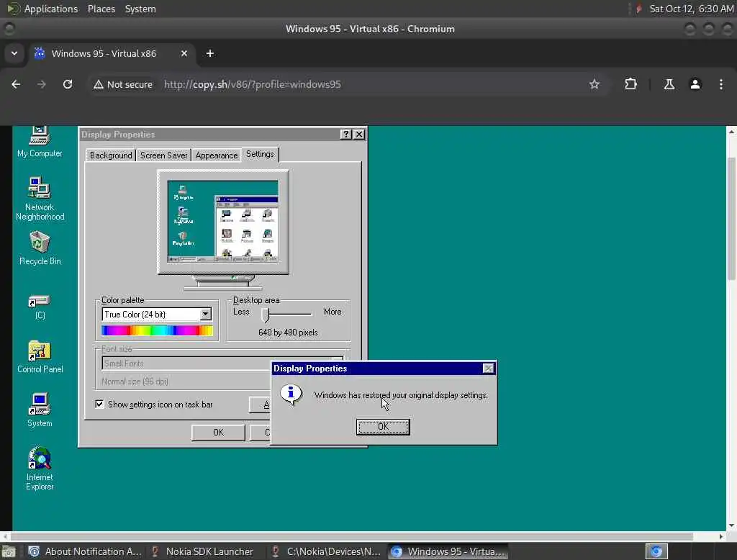Image resolution: width=737 pixels, height=560 pixels.
Task: Click the rainbow color palette strip
Action: pos(157,330)
